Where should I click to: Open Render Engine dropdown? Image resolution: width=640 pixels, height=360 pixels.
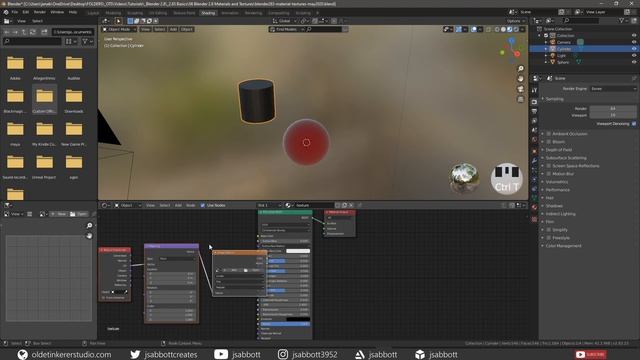[613, 89]
